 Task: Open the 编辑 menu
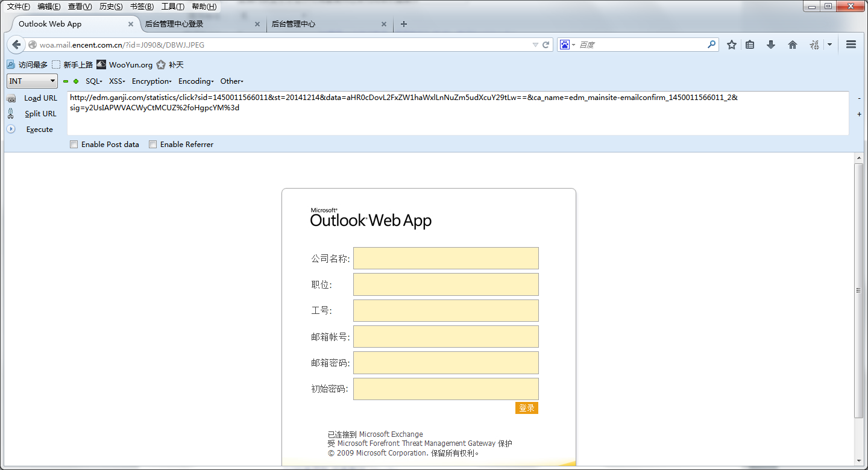(49, 7)
